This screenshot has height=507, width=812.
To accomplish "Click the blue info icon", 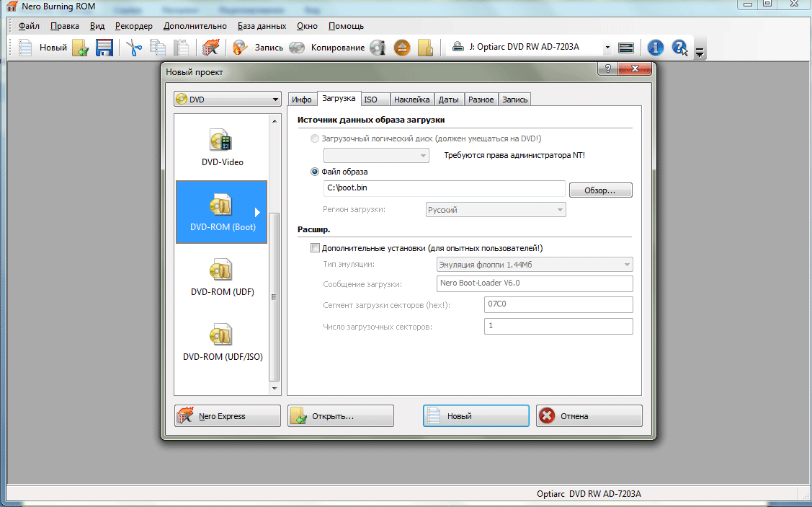I will [x=655, y=48].
